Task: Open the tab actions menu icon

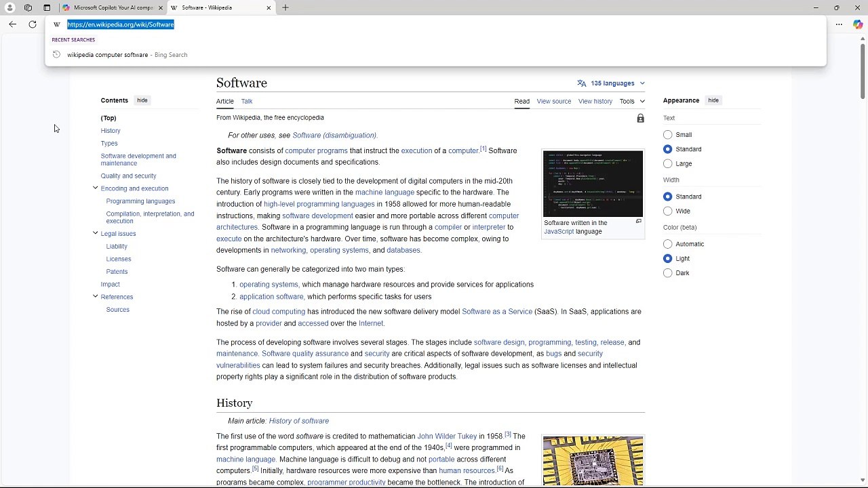Action: click(47, 7)
